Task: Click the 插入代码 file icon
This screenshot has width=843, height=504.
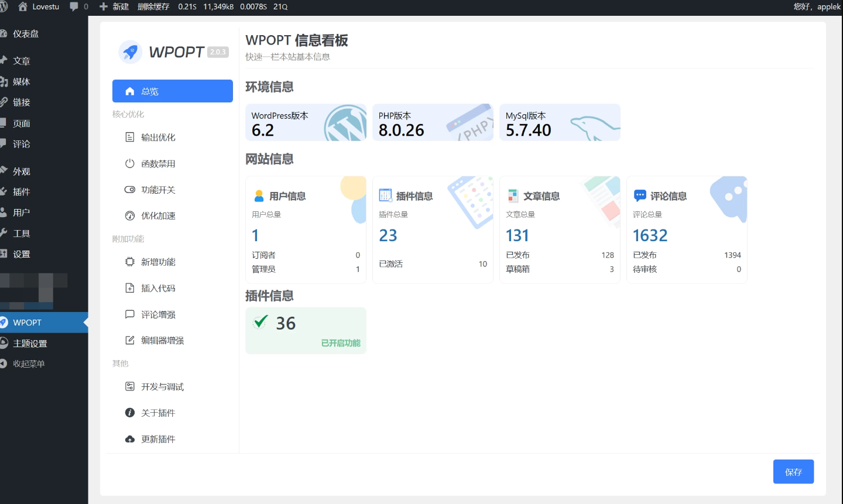Action: [x=130, y=288]
